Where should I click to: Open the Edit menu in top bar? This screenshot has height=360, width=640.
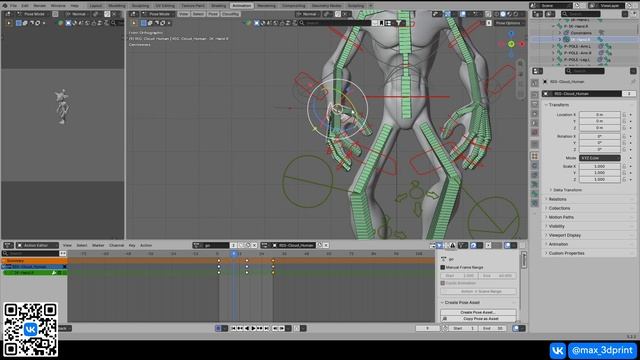pos(25,6)
